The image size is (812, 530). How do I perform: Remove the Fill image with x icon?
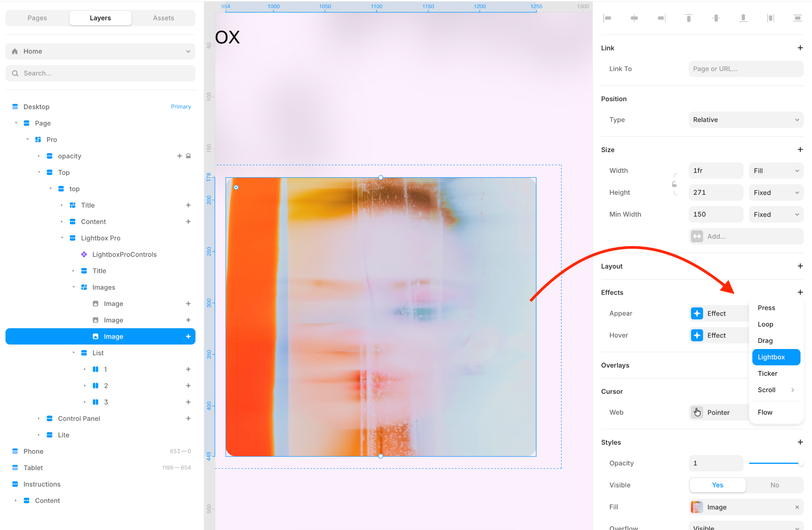coord(797,507)
